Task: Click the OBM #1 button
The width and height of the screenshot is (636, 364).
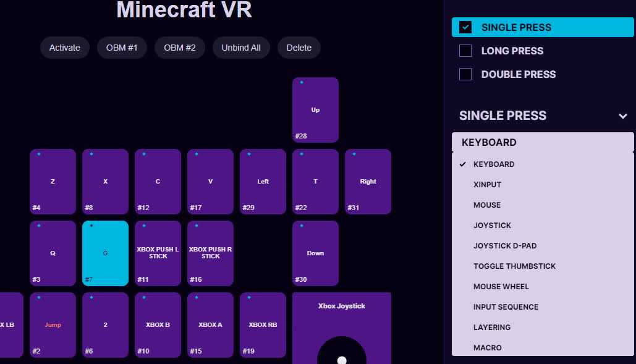Action: pyautogui.click(x=122, y=48)
